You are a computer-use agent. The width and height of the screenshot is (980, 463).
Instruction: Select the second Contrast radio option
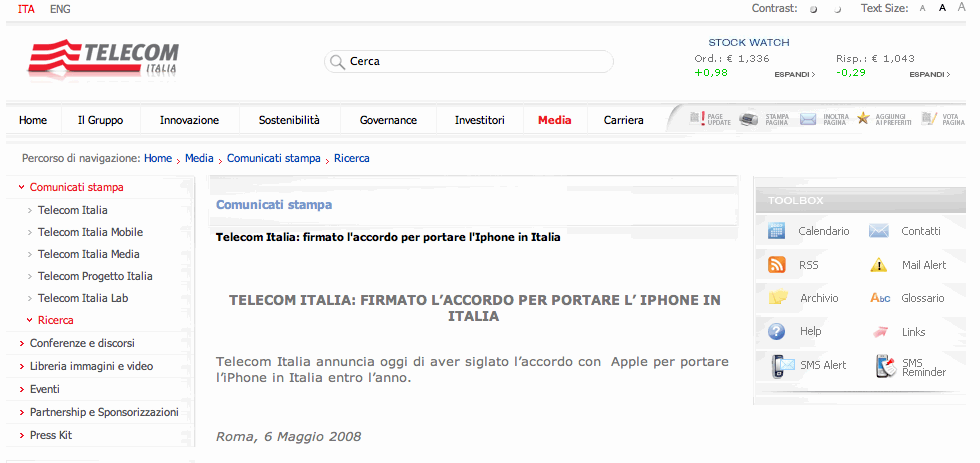837,9
